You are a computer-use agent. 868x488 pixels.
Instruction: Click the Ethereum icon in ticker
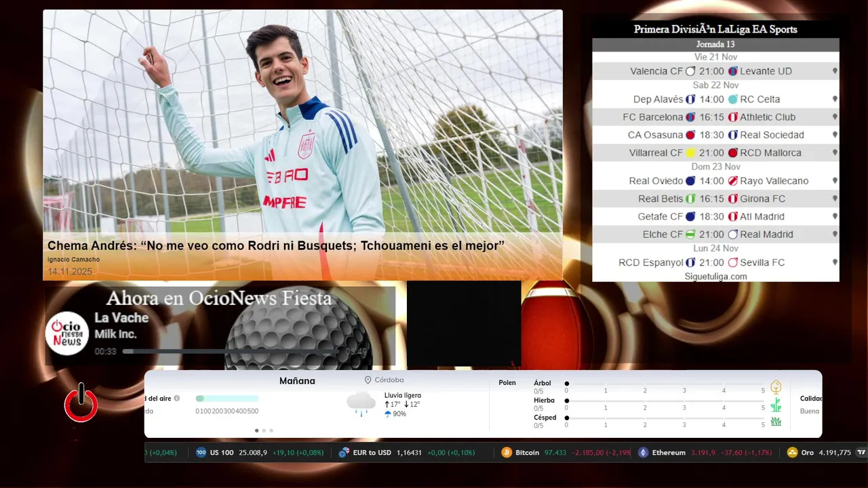[x=643, y=453]
